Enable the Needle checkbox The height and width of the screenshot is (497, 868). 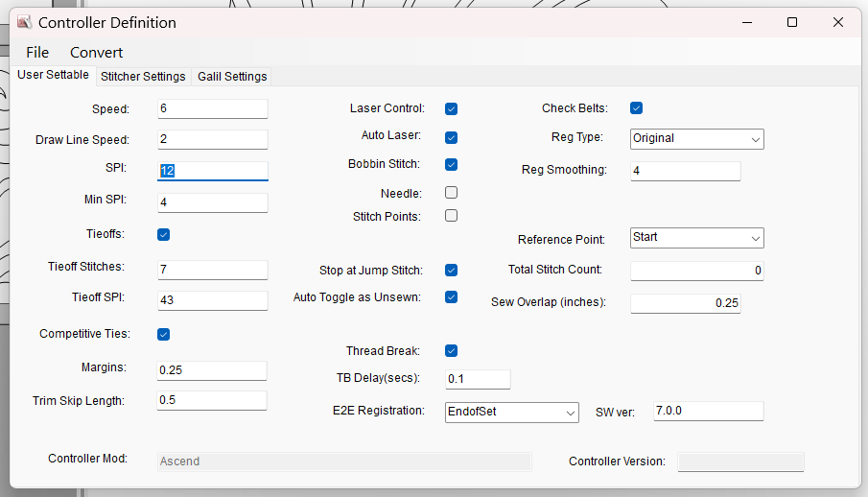pos(451,192)
